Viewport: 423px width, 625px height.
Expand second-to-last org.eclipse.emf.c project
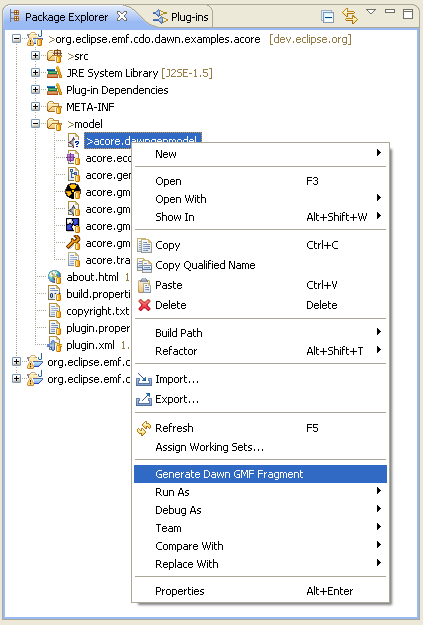click(16, 362)
